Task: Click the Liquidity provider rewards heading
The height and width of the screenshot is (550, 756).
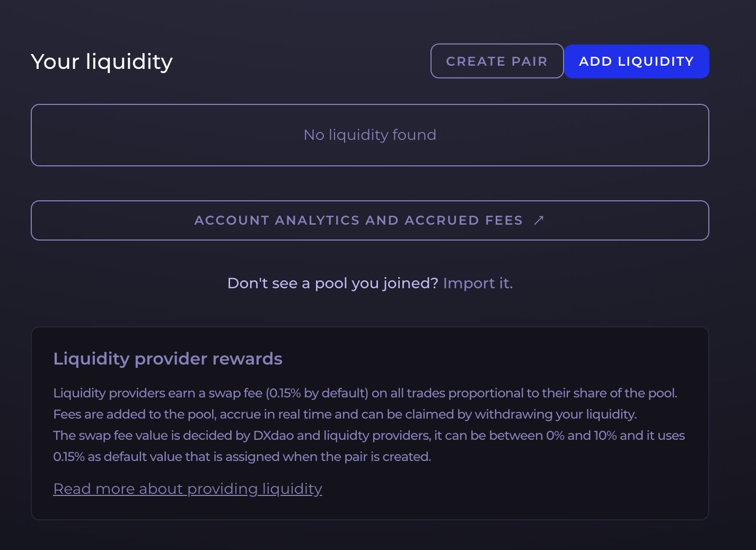Action: 168,359
